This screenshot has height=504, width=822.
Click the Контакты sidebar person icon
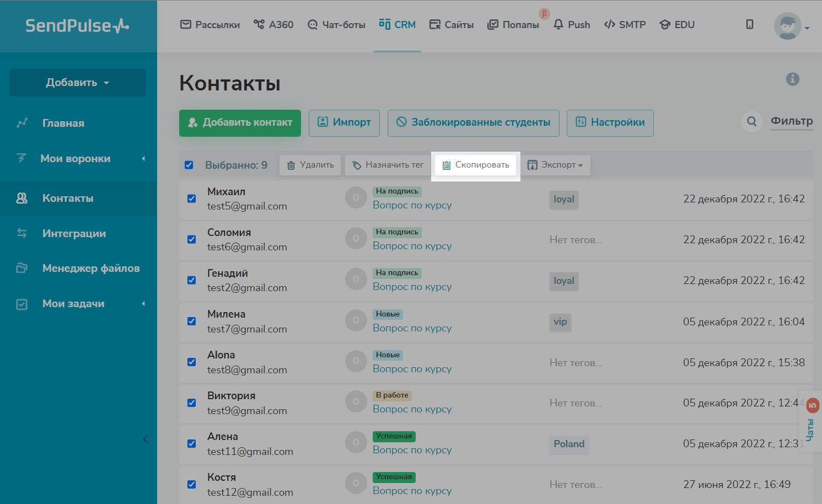(22, 198)
